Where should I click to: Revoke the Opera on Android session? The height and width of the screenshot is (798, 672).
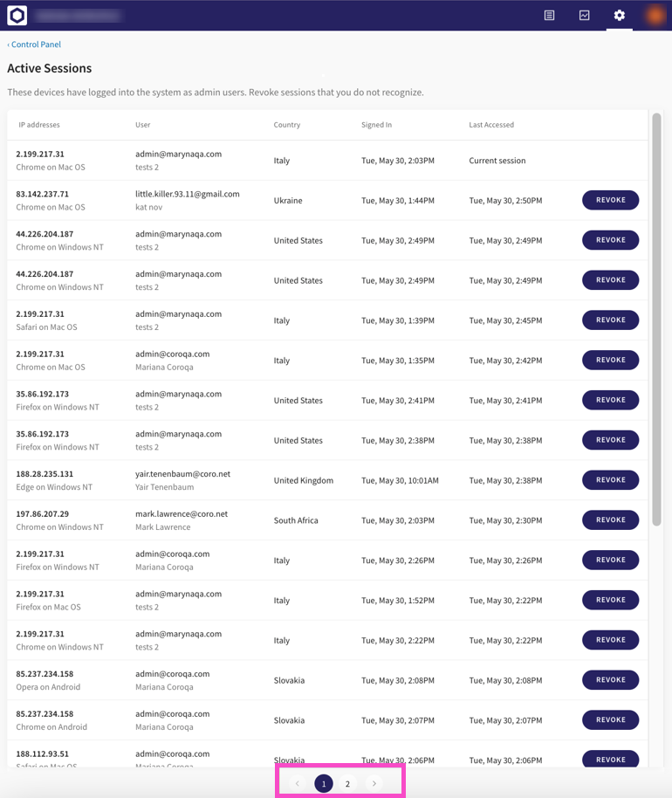(x=610, y=680)
